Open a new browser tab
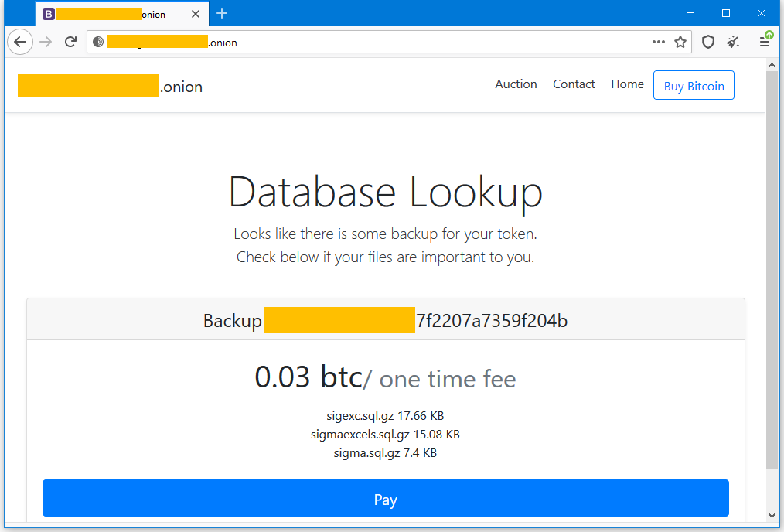The height and width of the screenshot is (532, 784). pyautogui.click(x=222, y=13)
